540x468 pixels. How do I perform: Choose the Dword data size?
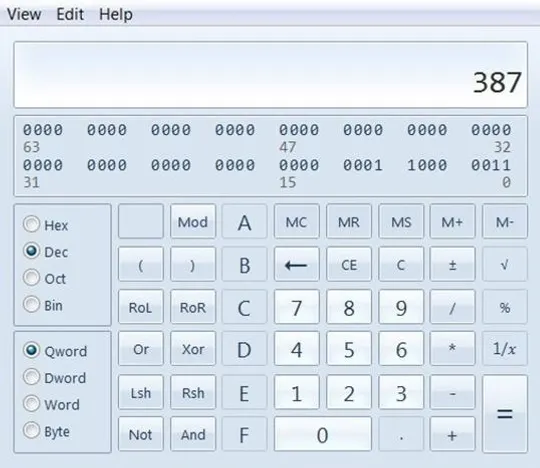pos(55,378)
